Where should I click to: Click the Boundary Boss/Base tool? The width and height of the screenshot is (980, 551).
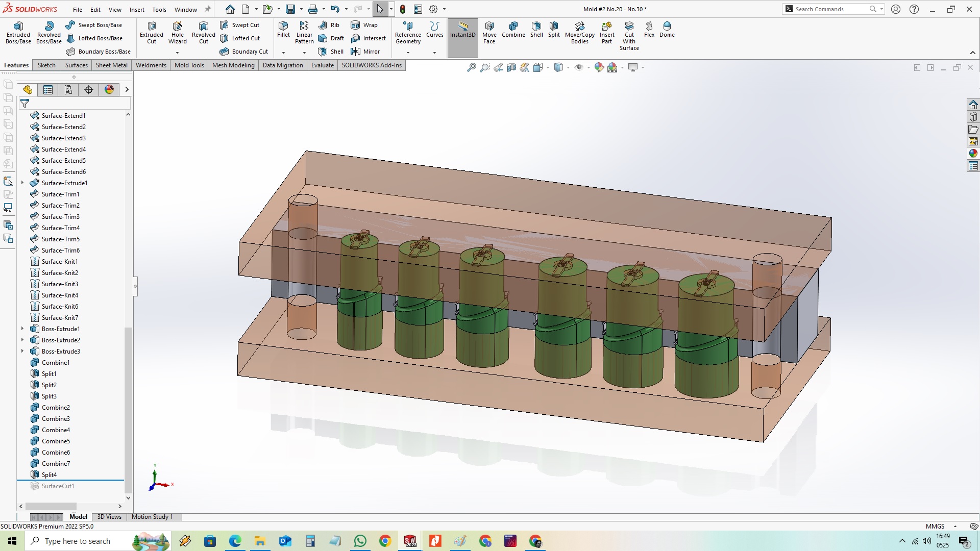pyautogui.click(x=98, y=52)
